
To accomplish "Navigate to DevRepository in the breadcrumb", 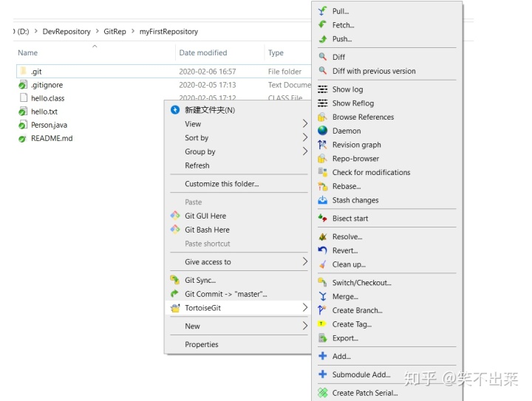I will (x=66, y=32).
